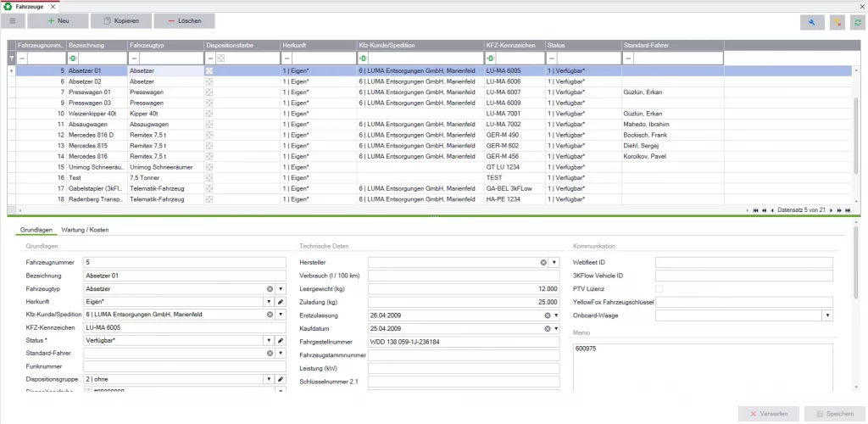Click the grid filter funnel icon

point(12,59)
